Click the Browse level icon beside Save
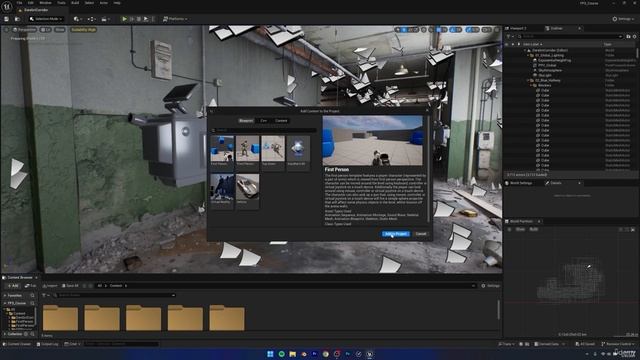 pyautogui.click(x=17, y=19)
